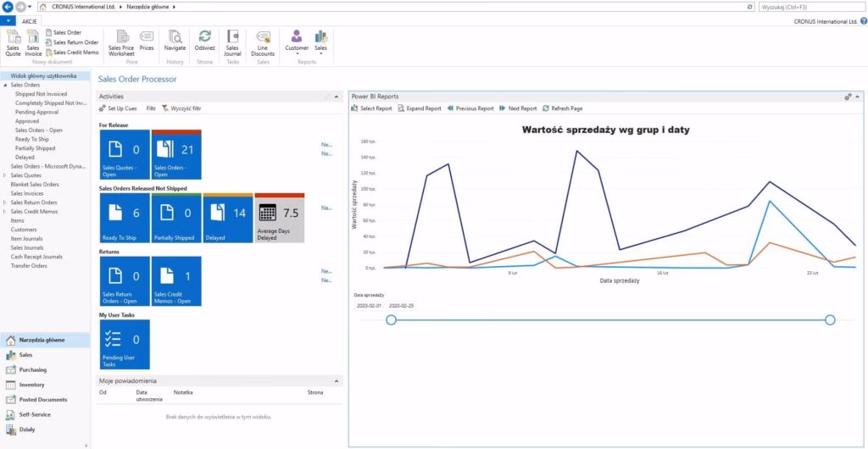The image size is (868, 449).
Task: Click the right date slider handle
Action: point(830,319)
